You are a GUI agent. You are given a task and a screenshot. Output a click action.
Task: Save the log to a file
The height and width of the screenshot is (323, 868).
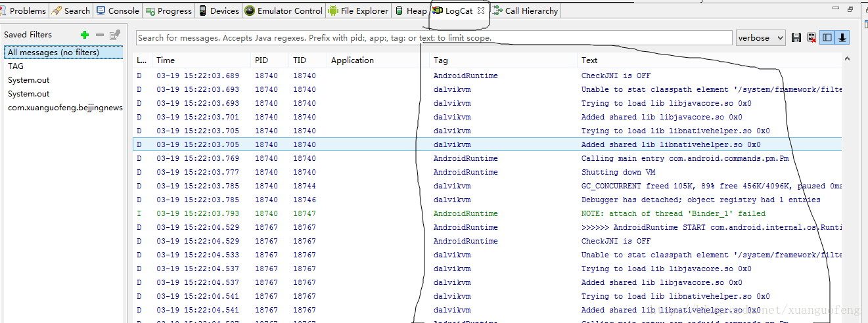tap(796, 38)
